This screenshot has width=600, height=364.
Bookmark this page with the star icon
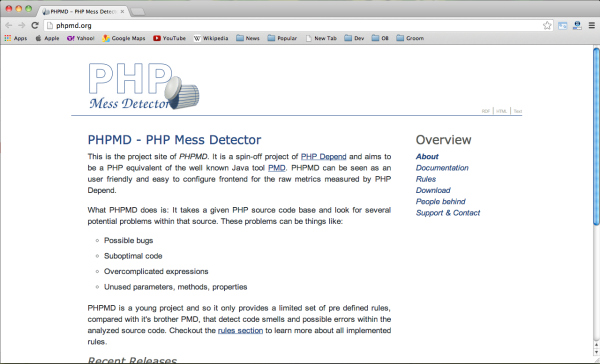tap(547, 26)
